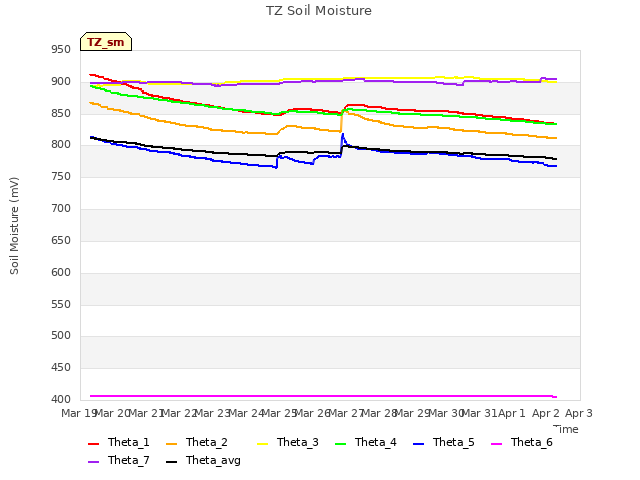The image size is (640, 480).
Task: Click the chart title TZ Soil Moisture
Action: 319,11
